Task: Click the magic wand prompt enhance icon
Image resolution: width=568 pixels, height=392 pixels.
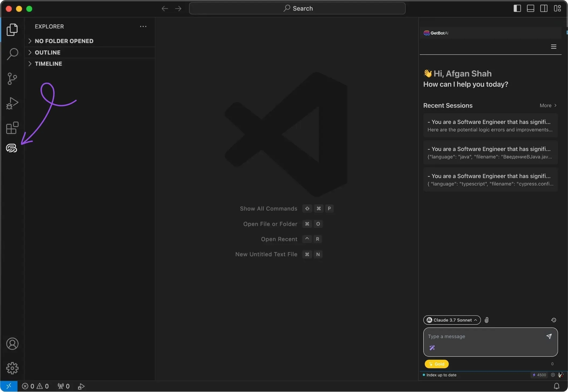Action: (432, 348)
